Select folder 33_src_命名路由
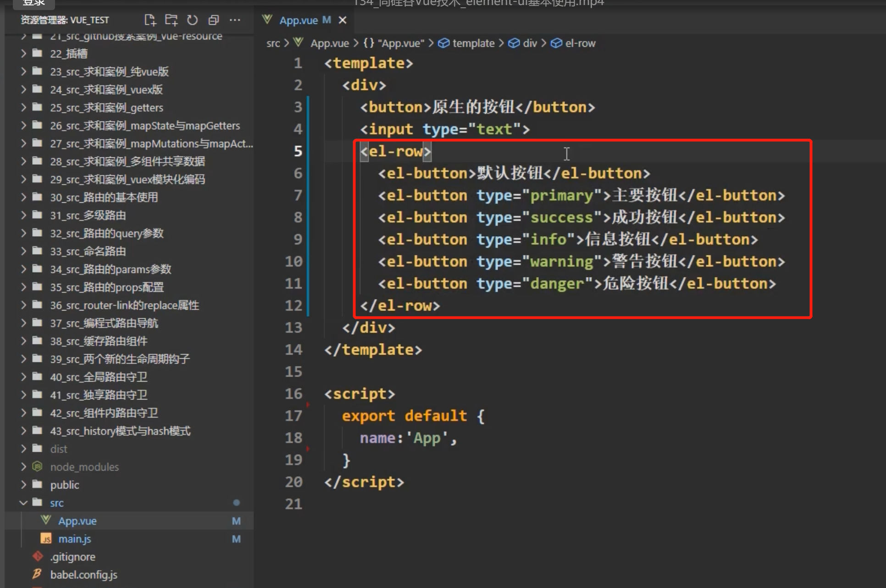 [x=129, y=251]
